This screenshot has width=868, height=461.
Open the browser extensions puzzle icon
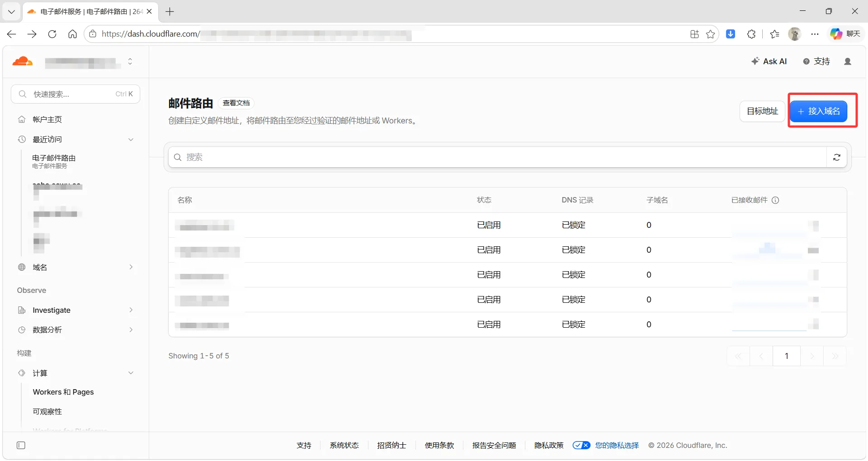[x=751, y=34]
